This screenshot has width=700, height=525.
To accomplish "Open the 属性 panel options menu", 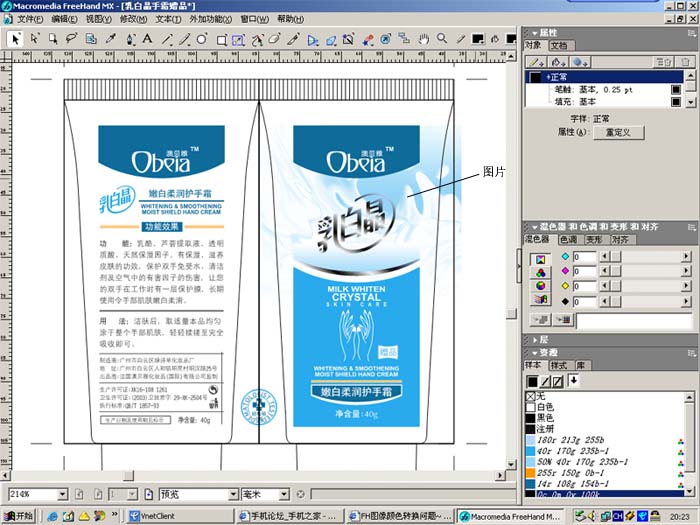I will pyautogui.click(x=692, y=33).
